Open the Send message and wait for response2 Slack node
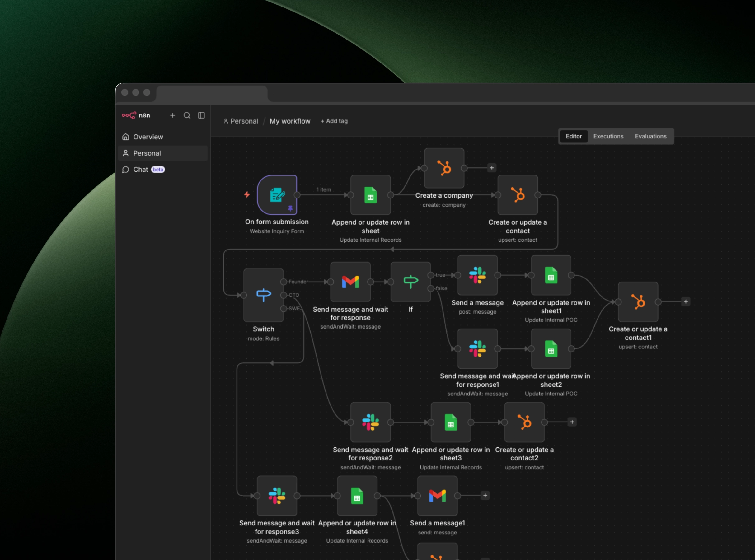This screenshot has height=560, width=755. pyautogui.click(x=371, y=422)
